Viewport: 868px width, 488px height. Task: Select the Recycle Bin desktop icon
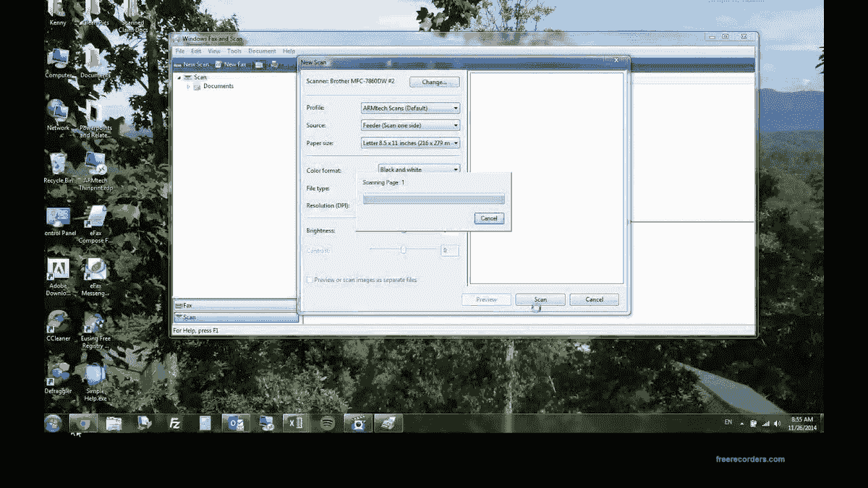[58, 168]
